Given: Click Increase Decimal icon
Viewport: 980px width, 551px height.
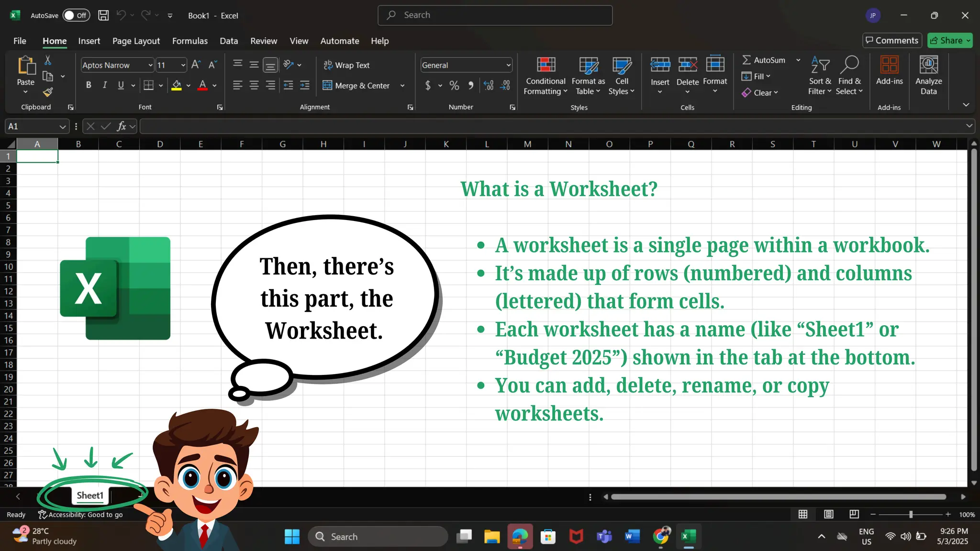Looking at the screenshot, I should [x=489, y=85].
